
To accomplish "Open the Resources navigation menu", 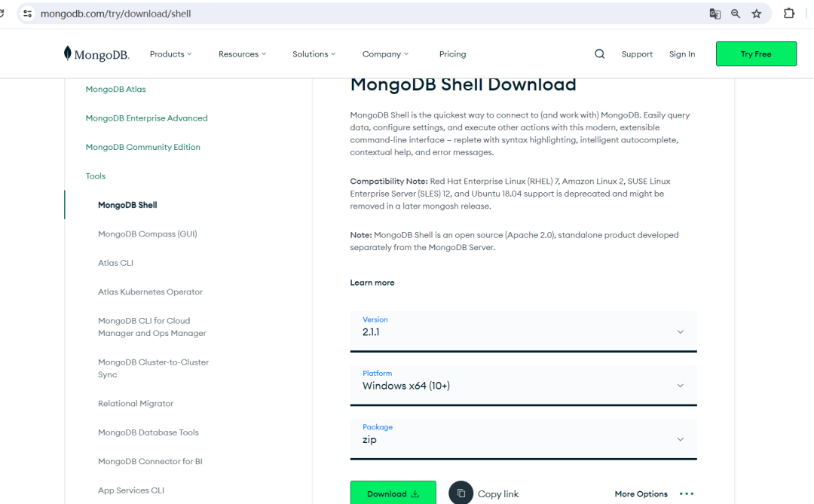I will point(243,54).
